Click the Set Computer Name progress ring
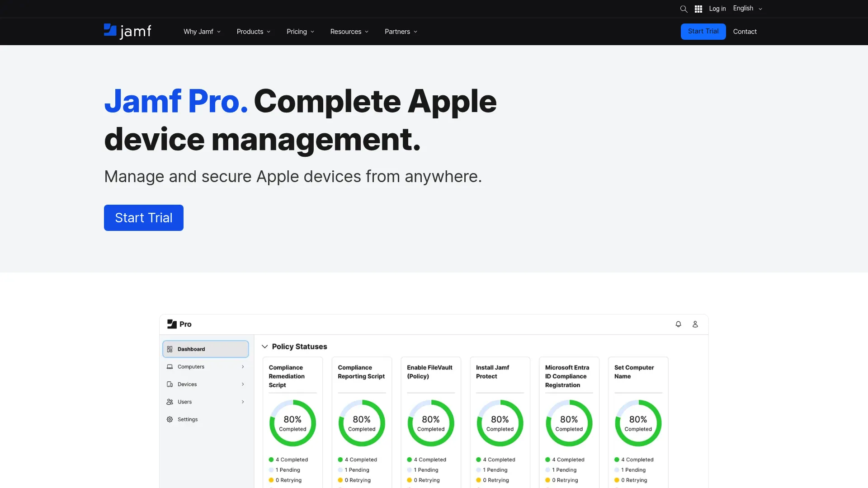Viewport: 868px width, 488px height. [638, 423]
